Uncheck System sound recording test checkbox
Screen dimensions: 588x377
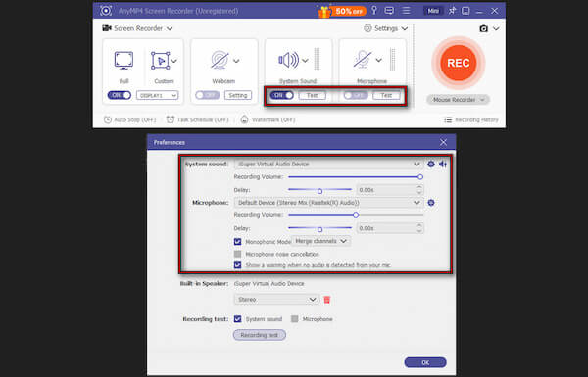pyautogui.click(x=238, y=319)
